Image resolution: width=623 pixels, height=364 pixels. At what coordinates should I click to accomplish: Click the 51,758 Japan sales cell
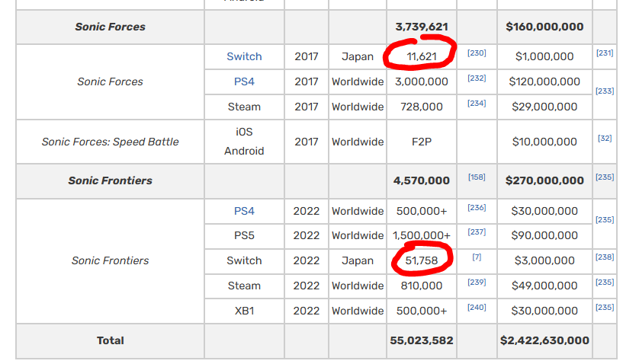click(x=422, y=260)
